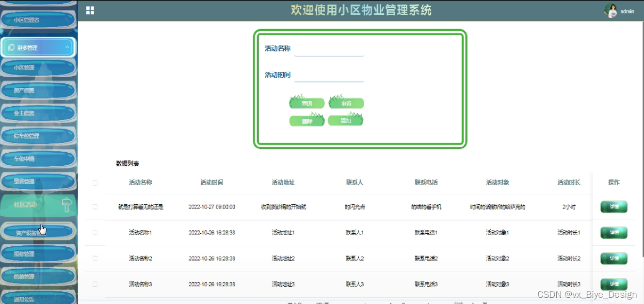Open 资产设备管理 sidebar item

[38, 231]
